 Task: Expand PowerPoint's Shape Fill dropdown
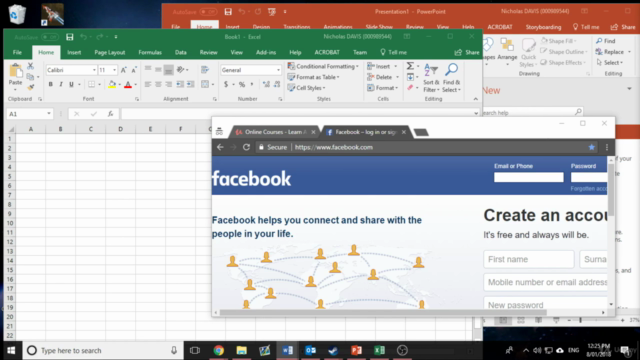[x=575, y=41]
